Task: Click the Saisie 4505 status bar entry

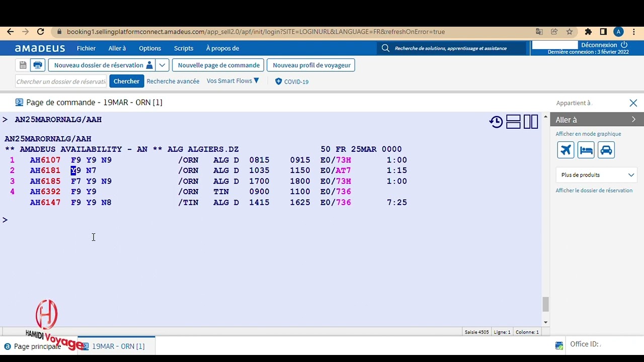Action: tap(476, 332)
